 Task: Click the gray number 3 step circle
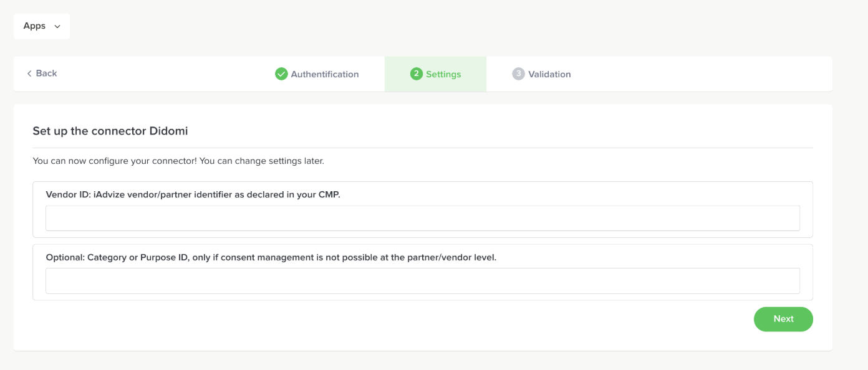click(x=518, y=74)
